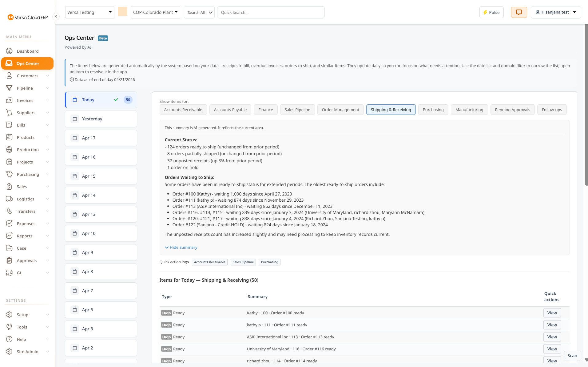Select Yesterday in the date list
This screenshot has height=367, width=588.
[x=101, y=119]
